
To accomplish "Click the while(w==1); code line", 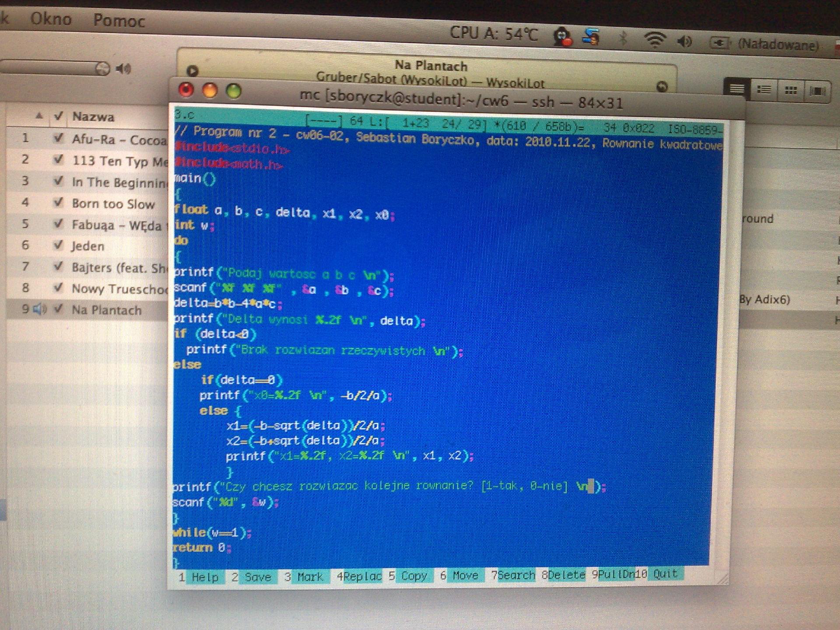I will [212, 532].
